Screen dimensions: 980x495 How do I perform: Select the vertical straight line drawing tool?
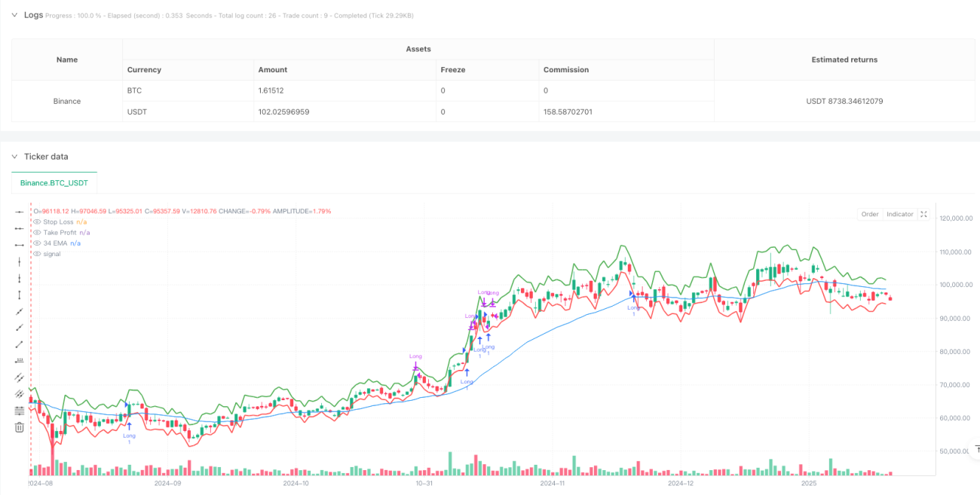20,261
